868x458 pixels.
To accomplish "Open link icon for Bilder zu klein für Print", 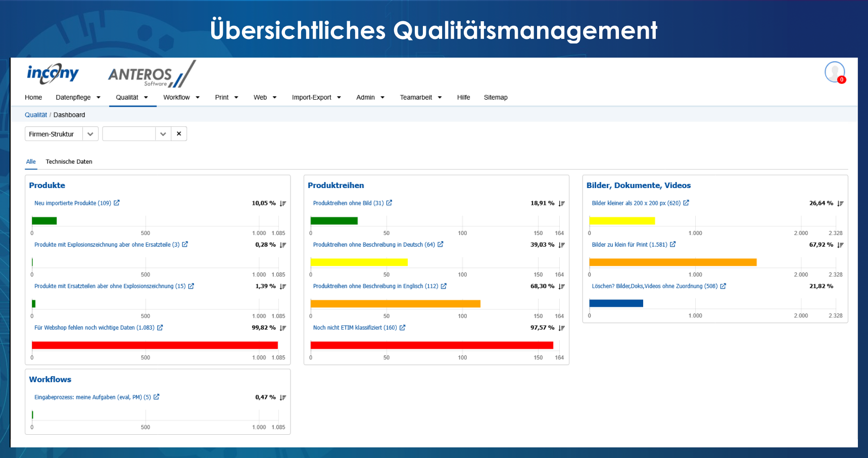I will tap(672, 244).
